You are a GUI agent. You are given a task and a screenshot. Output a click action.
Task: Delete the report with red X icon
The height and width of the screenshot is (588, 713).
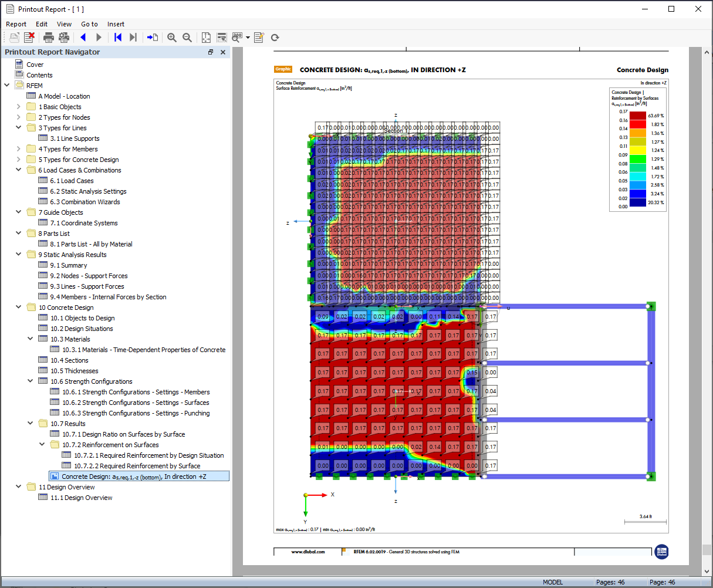(29, 38)
